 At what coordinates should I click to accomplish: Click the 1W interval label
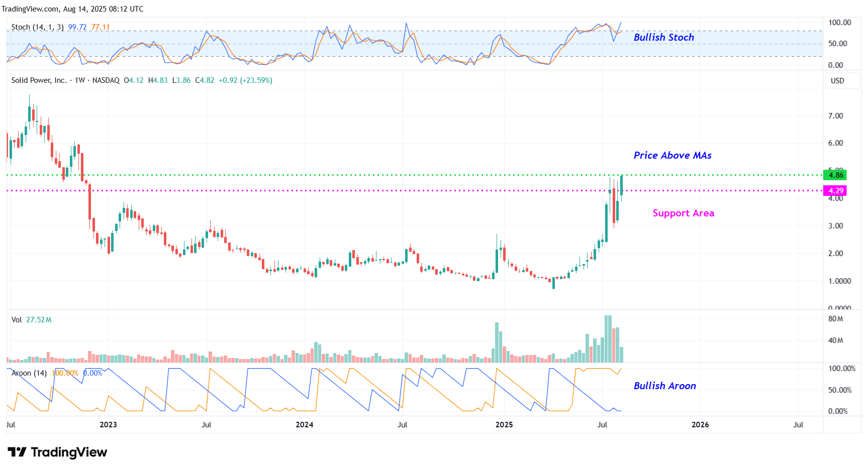[x=80, y=80]
